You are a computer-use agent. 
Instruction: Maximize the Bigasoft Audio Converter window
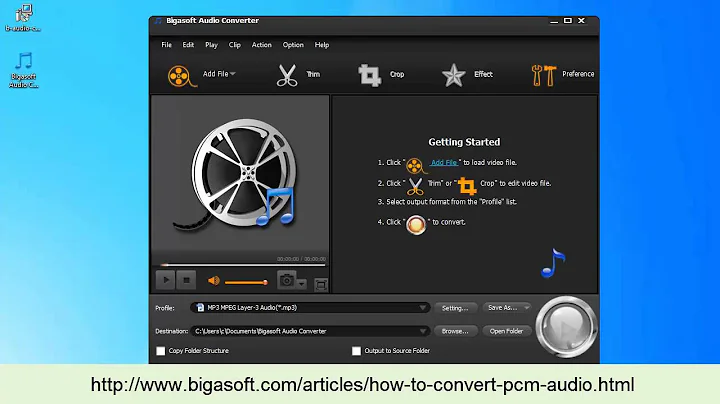[x=568, y=21]
